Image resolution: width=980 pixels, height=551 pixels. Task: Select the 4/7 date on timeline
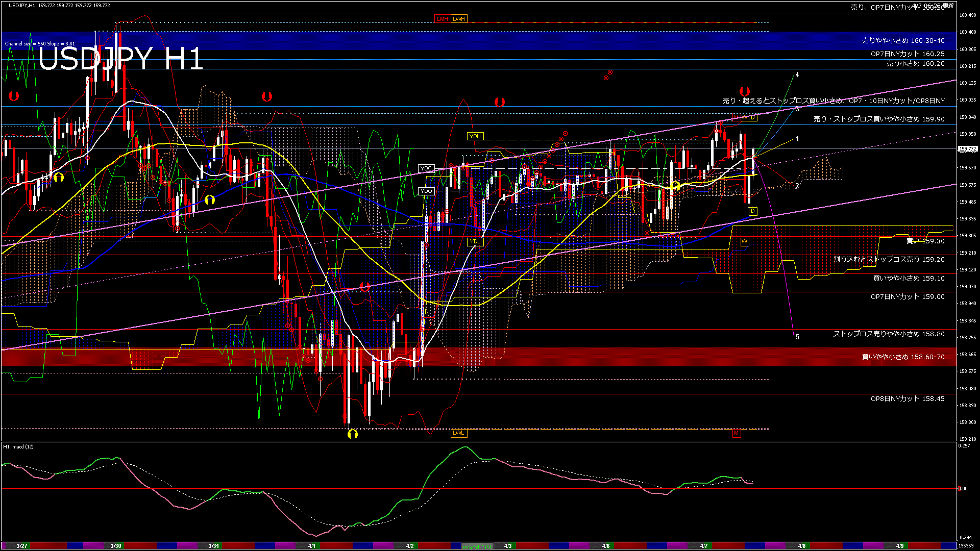point(703,546)
